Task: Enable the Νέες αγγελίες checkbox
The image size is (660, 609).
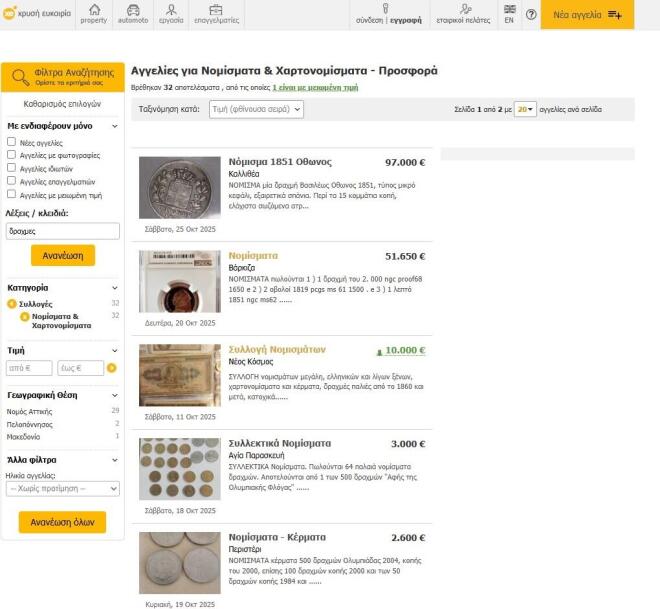Action: pos(12,143)
